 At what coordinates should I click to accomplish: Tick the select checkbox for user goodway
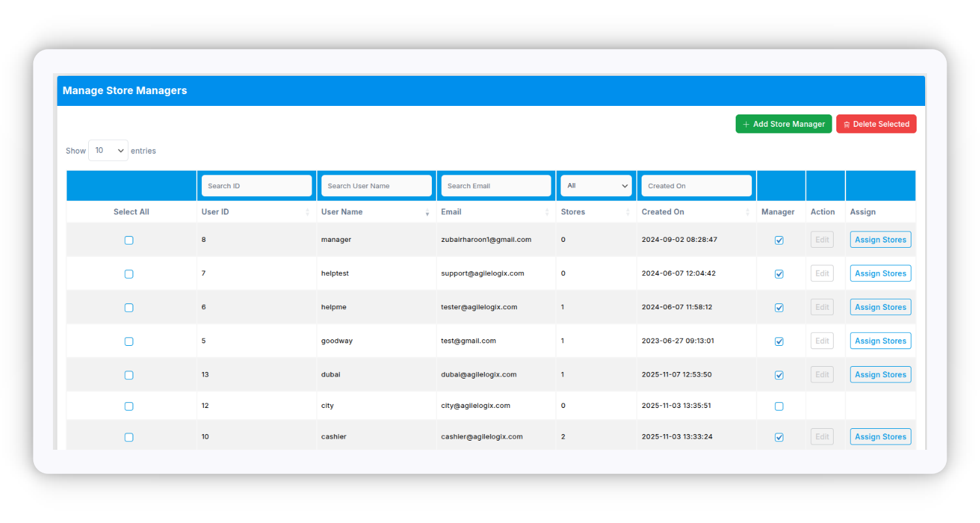tap(129, 341)
